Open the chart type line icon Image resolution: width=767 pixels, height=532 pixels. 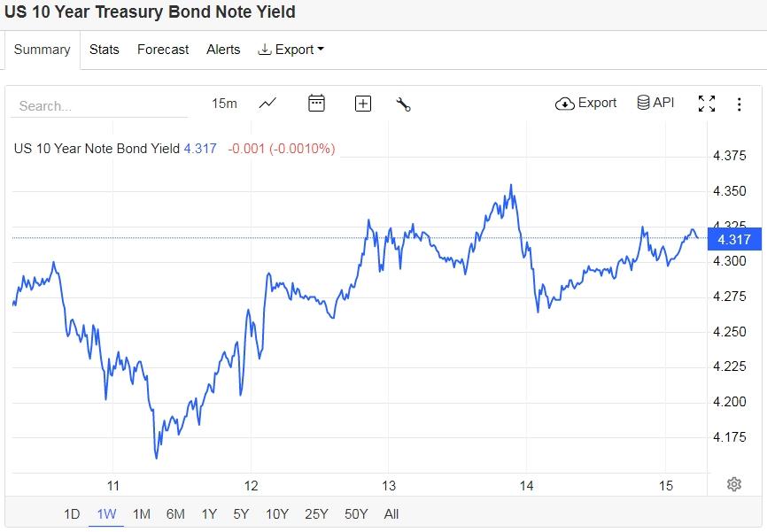click(x=267, y=104)
